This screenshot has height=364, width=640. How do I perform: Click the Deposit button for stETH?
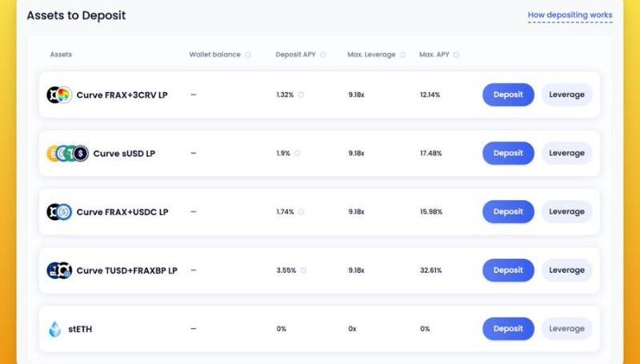pyautogui.click(x=508, y=329)
